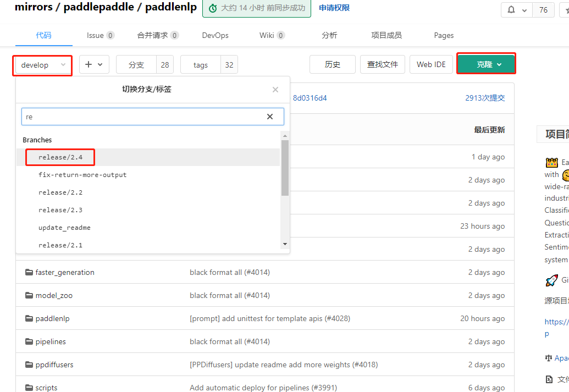Click the folder icon beside model_zoo
This screenshot has height=392, width=569.
point(29,295)
